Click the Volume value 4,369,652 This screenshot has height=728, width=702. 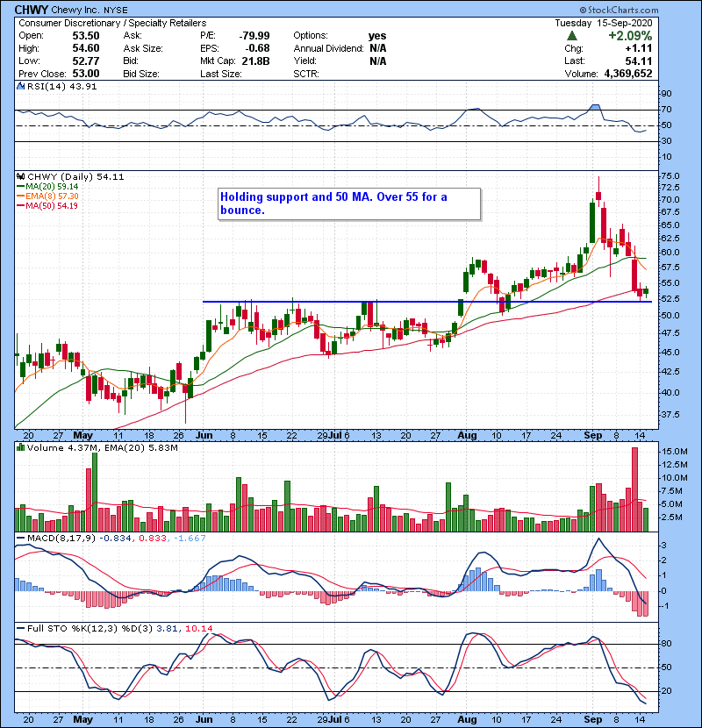point(628,74)
